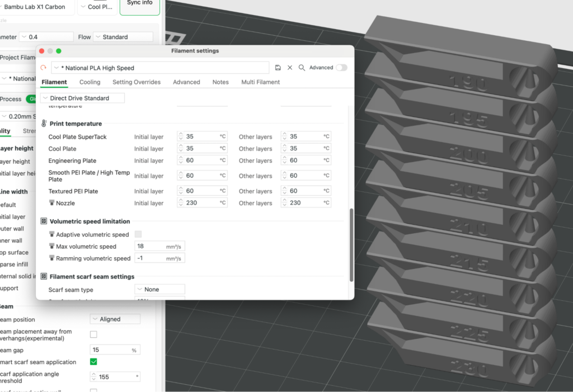Open the Advanced tab
Image resolution: width=573 pixels, height=392 pixels.
click(x=186, y=82)
